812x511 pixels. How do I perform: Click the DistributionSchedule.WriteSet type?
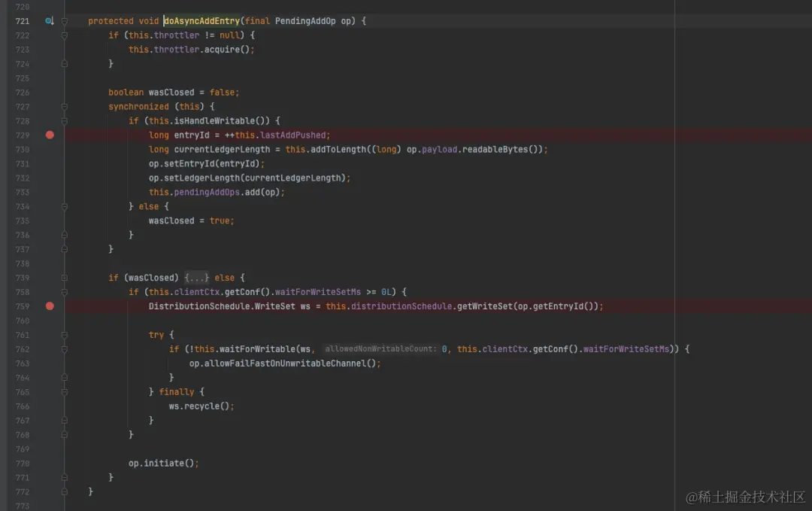[x=222, y=306]
